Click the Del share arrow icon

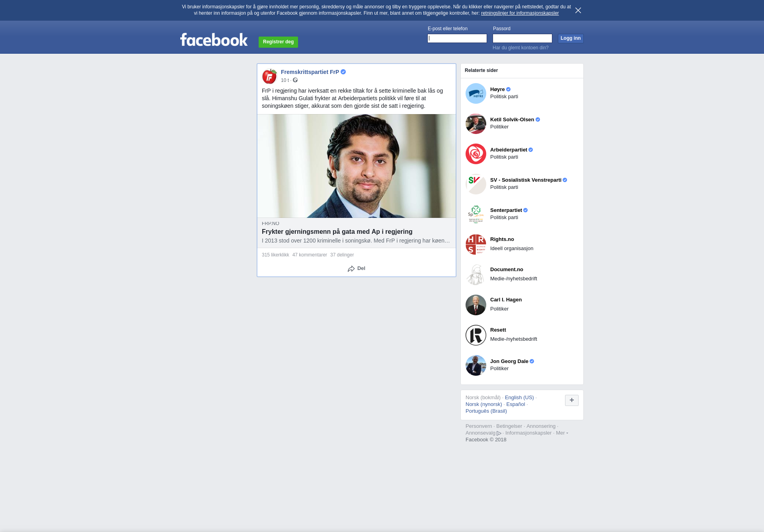(351, 269)
